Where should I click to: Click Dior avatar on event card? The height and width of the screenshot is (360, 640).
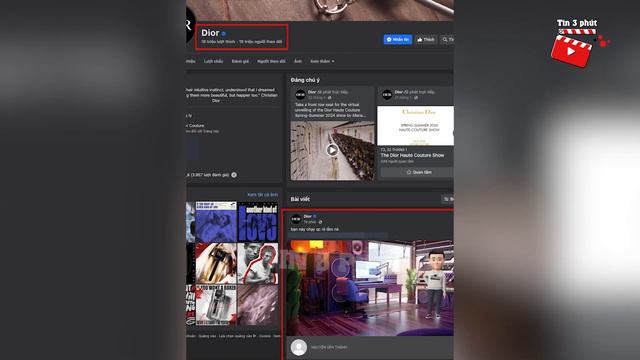(387, 95)
